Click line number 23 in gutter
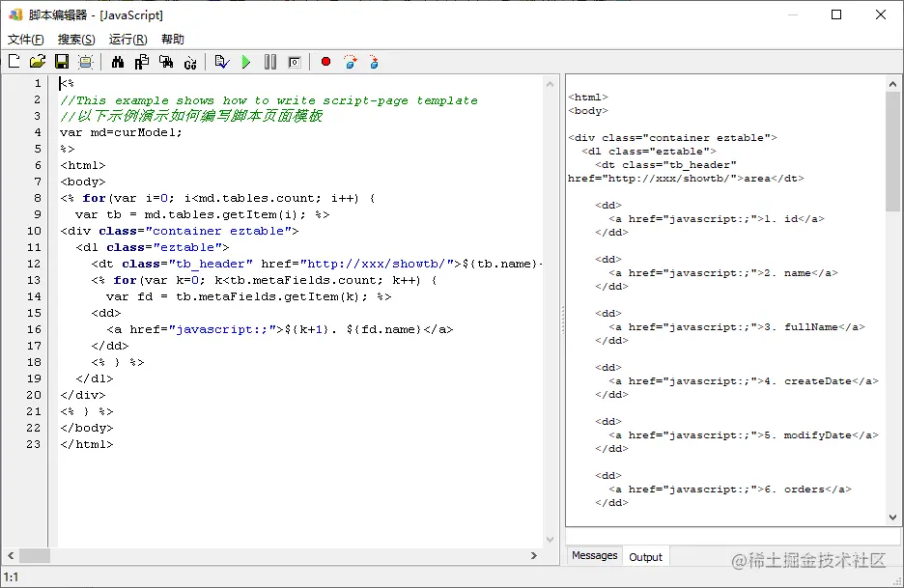The width and height of the screenshot is (904, 588). coord(34,444)
